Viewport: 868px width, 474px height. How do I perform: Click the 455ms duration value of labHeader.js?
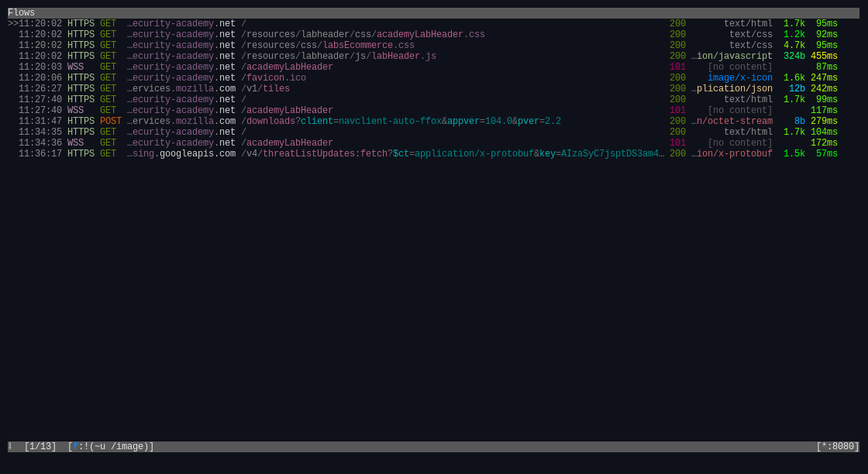pos(824,56)
